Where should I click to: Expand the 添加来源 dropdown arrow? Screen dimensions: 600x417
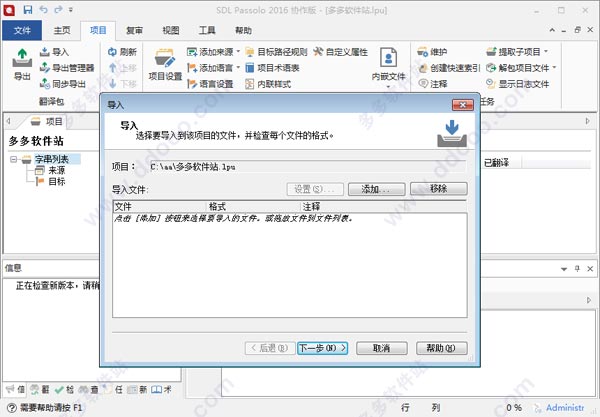(238, 51)
